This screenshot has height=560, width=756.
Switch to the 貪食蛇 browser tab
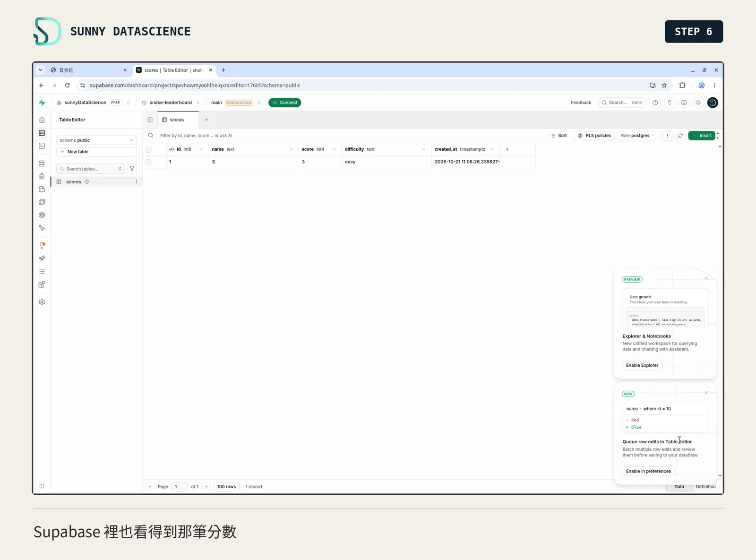point(89,70)
